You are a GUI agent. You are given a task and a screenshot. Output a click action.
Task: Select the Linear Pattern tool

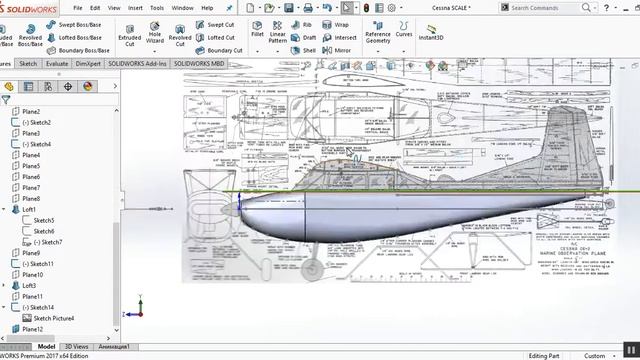click(278, 32)
